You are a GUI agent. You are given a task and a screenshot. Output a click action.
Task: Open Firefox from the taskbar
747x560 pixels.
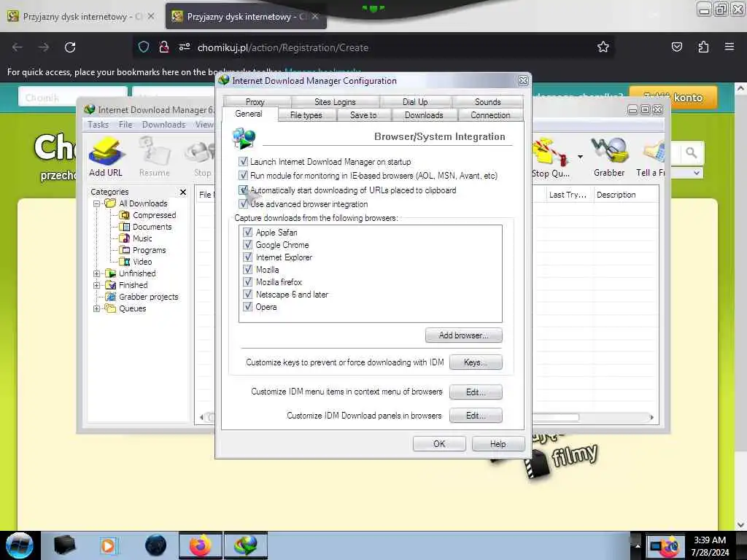pyautogui.click(x=201, y=545)
